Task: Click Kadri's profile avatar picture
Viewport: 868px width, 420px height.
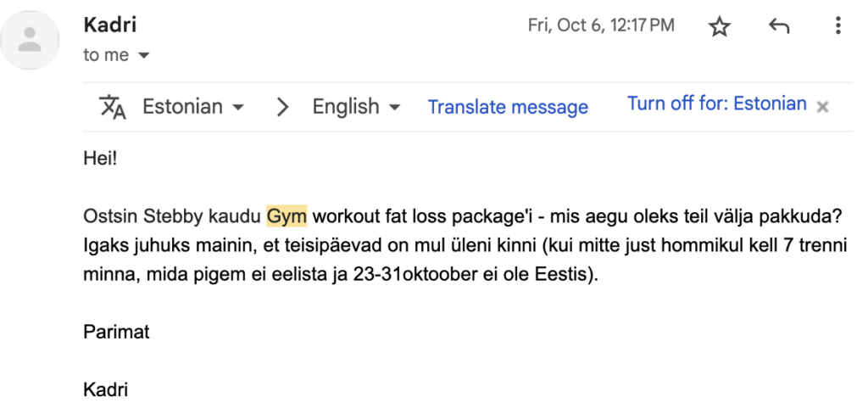Action: point(30,40)
